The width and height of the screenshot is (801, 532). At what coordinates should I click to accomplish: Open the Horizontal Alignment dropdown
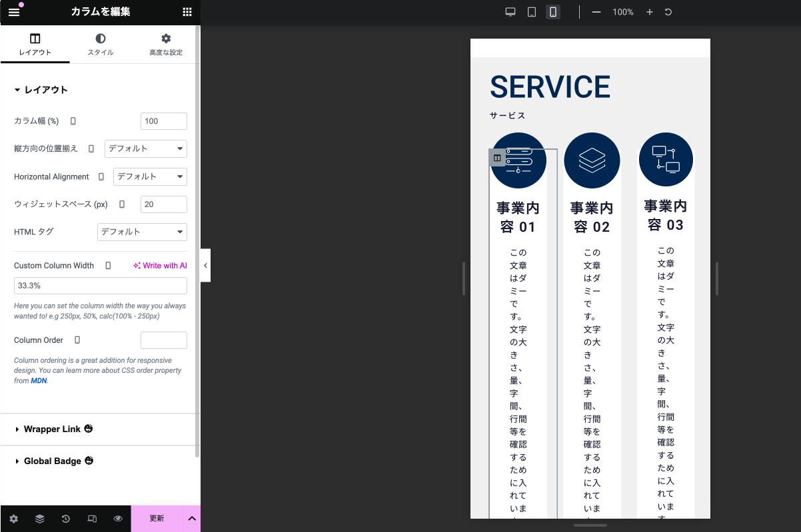coord(150,176)
